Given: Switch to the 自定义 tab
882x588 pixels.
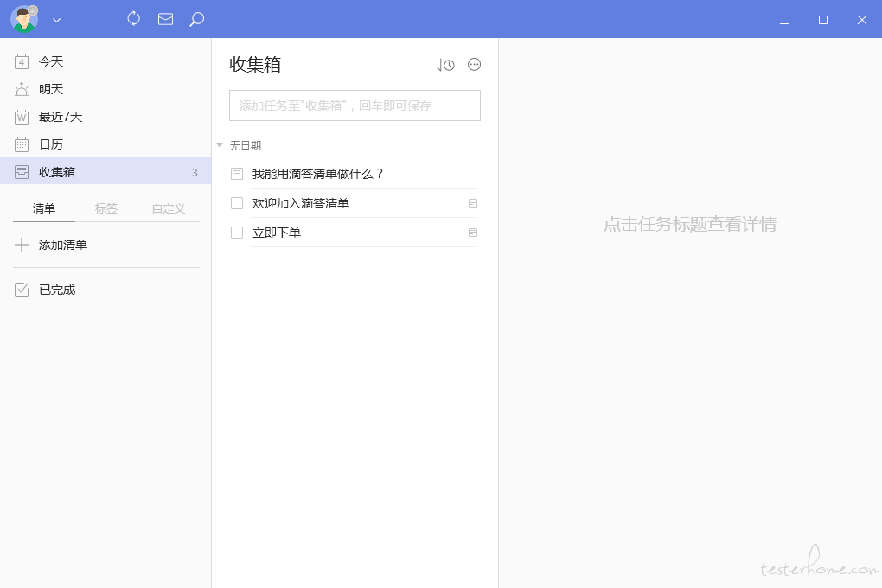Looking at the screenshot, I should pyautogui.click(x=169, y=208).
